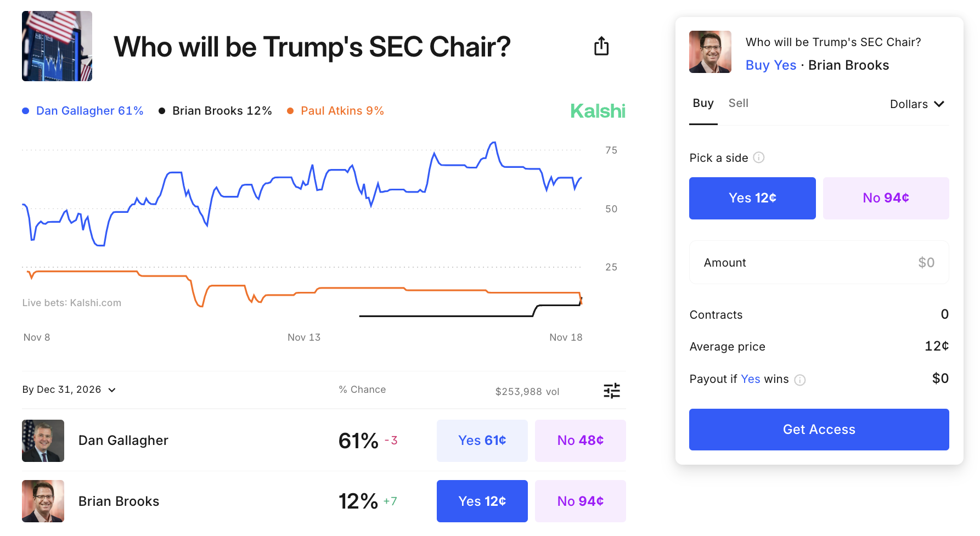The width and height of the screenshot is (980, 536).
Task: Select the Buy tab
Action: coord(703,103)
